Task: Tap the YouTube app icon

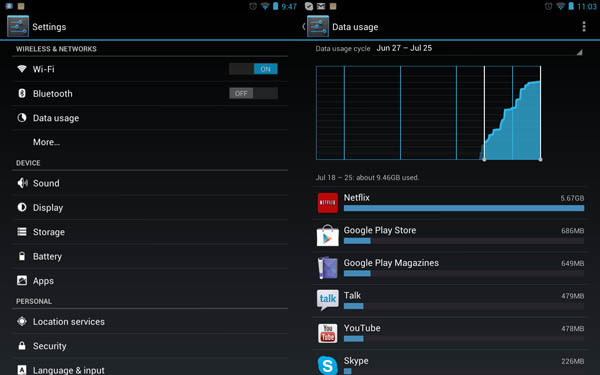Action: pos(328,333)
